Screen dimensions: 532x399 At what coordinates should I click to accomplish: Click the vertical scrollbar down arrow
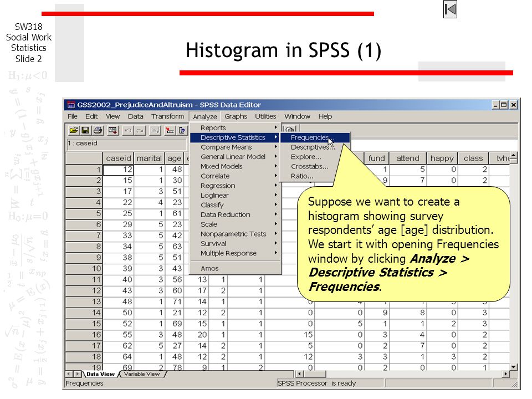pos(514,367)
